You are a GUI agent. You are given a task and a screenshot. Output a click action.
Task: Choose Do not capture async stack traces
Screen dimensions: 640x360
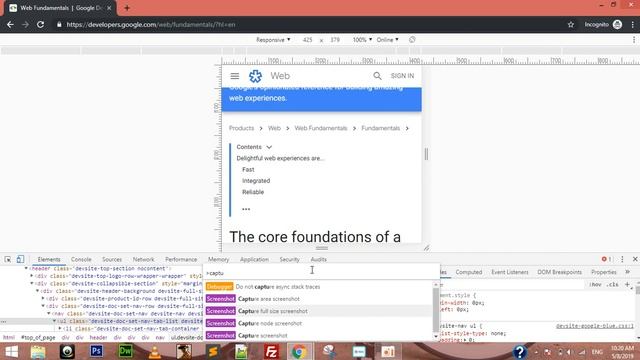click(319, 287)
